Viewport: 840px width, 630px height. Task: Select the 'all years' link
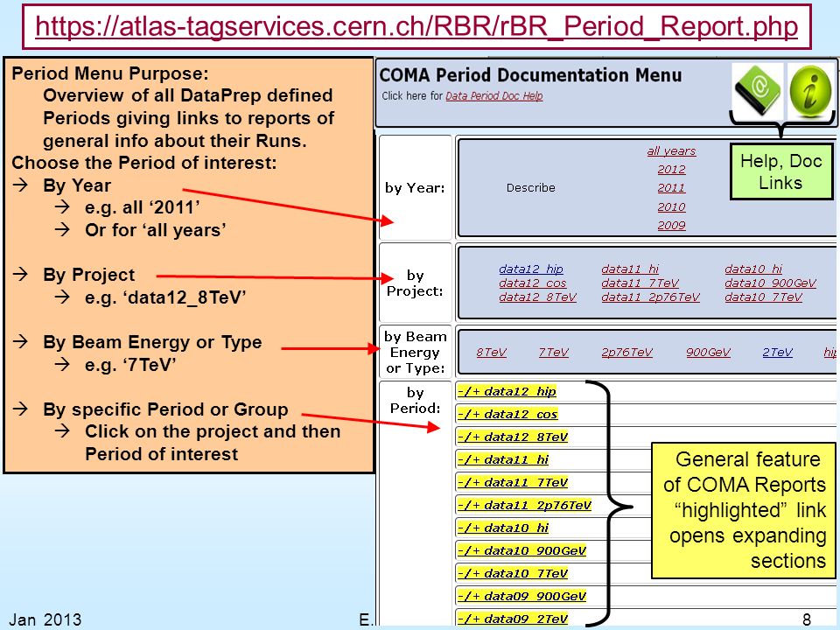click(671, 151)
